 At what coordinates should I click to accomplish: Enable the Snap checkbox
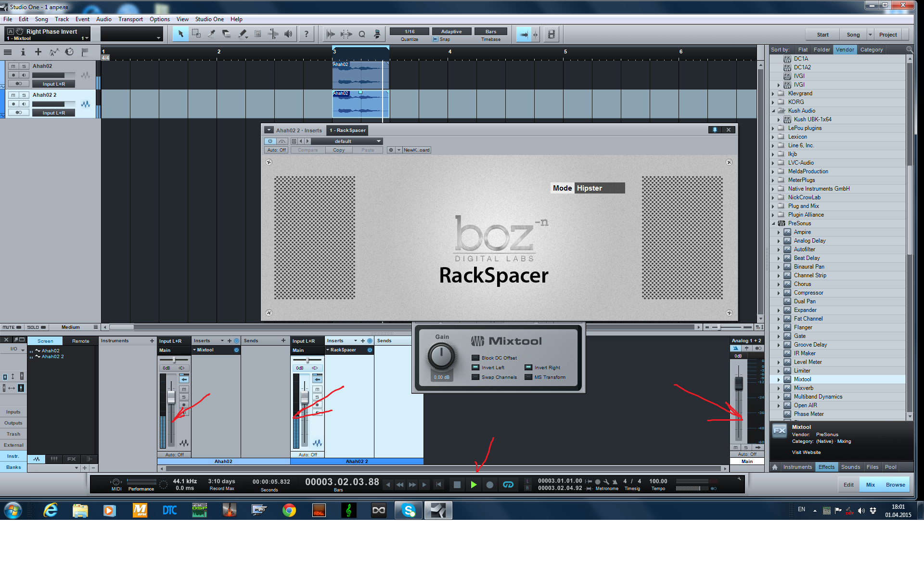[x=435, y=39]
